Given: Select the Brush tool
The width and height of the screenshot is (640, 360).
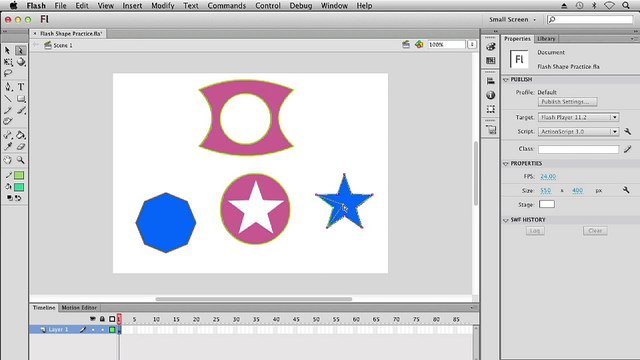Looking at the screenshot, I should point(21,110).
